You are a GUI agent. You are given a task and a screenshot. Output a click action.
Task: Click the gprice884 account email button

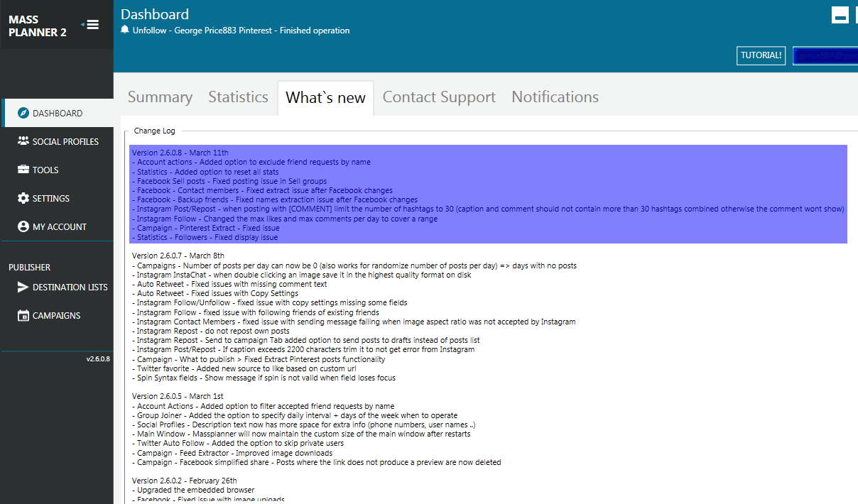click(825, 55)
